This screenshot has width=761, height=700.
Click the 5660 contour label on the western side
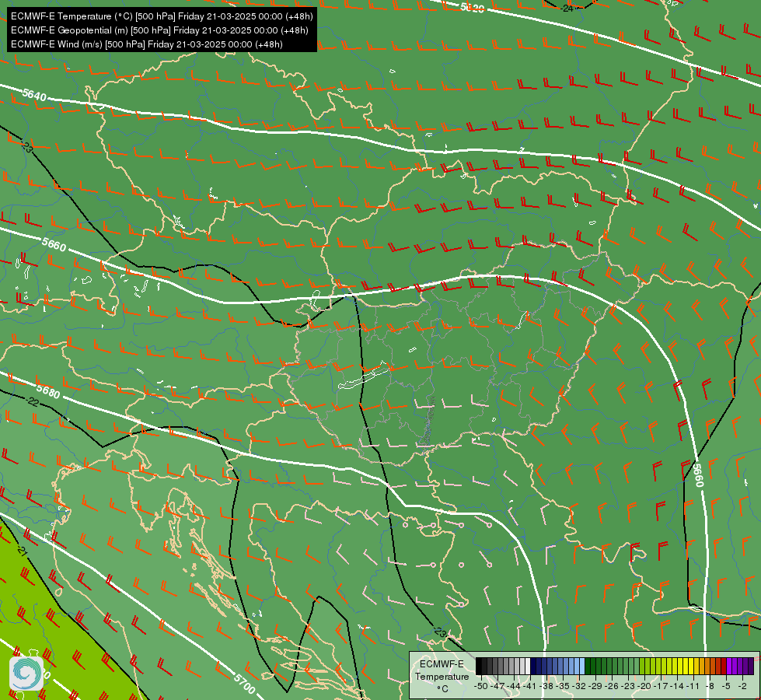click(54, 244)
